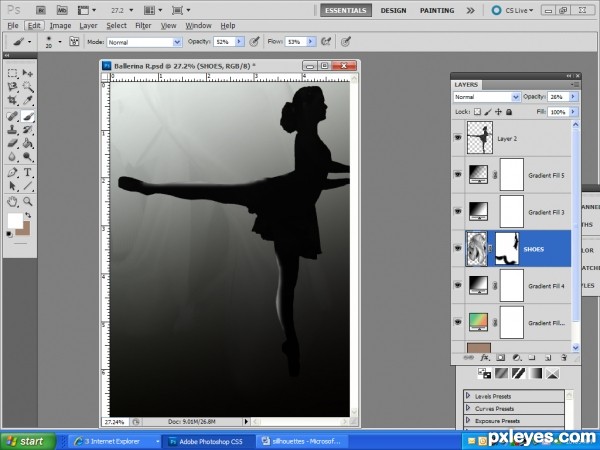The height and width of the screenshot is (450, 600).
Task: Open brush Flow slider arrow
Action: click(311, 41)
